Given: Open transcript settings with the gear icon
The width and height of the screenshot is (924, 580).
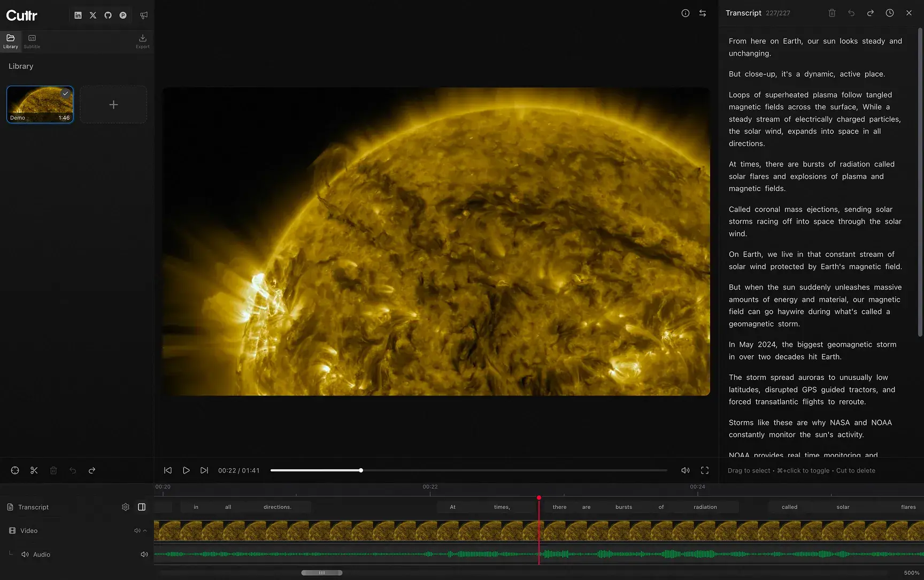Looking at the screenshot, I should (x=125, y=507).
